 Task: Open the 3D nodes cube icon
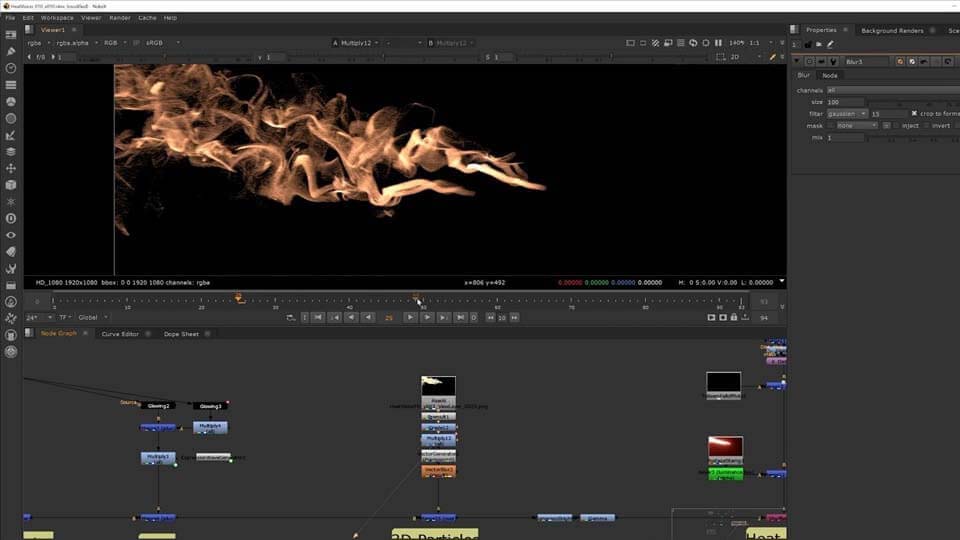(x=11, y=185)
